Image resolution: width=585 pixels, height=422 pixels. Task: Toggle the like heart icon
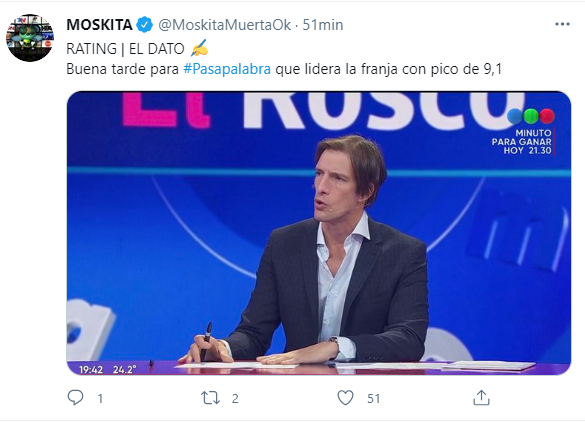[x=345, y=398]
